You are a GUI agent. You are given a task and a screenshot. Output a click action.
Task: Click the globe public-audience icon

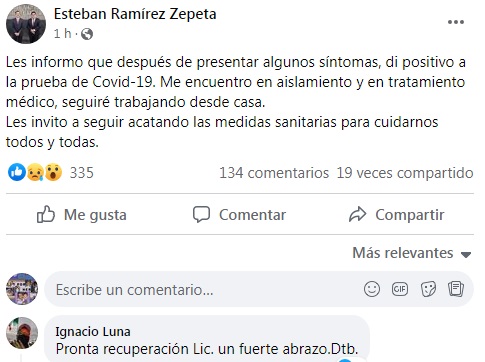[87, 34]
